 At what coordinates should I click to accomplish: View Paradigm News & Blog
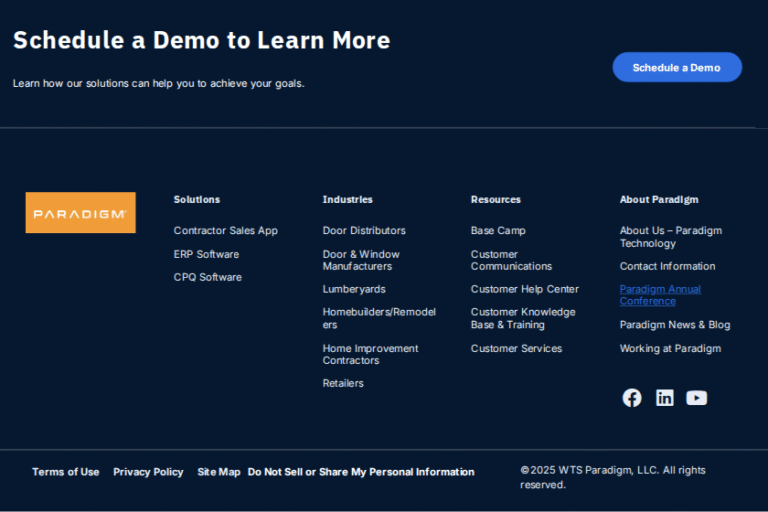[674, 325]
